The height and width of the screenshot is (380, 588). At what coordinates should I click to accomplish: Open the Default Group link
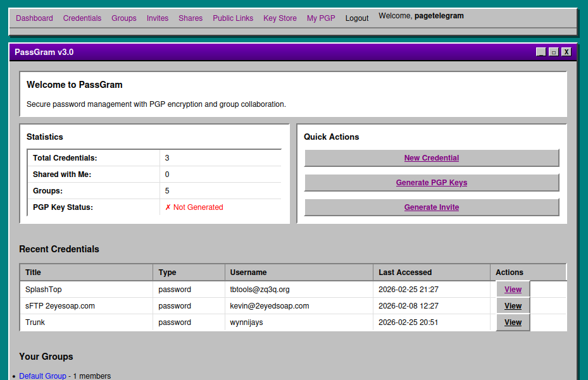[x=42, y=376]
